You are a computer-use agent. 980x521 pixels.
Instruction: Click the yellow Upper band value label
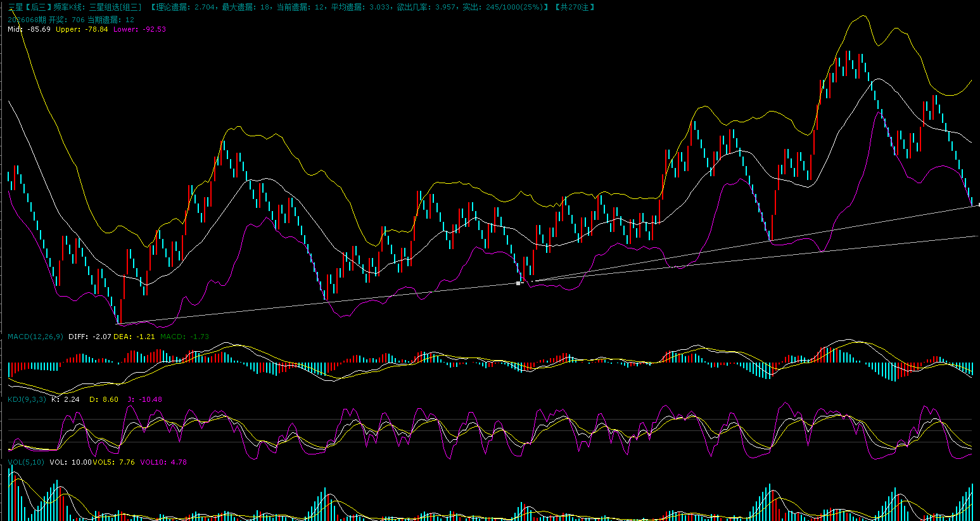pyautogui.click(x=82, y=29)
